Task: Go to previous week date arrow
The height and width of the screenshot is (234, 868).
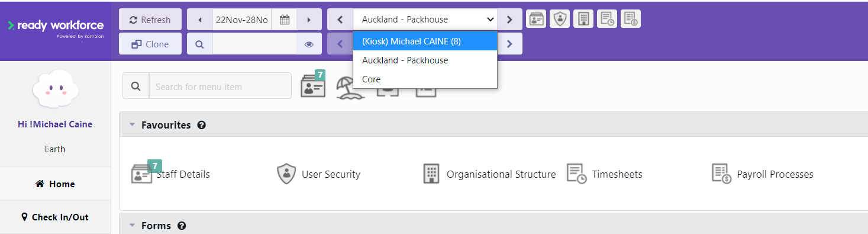Action: click(200, 20)
